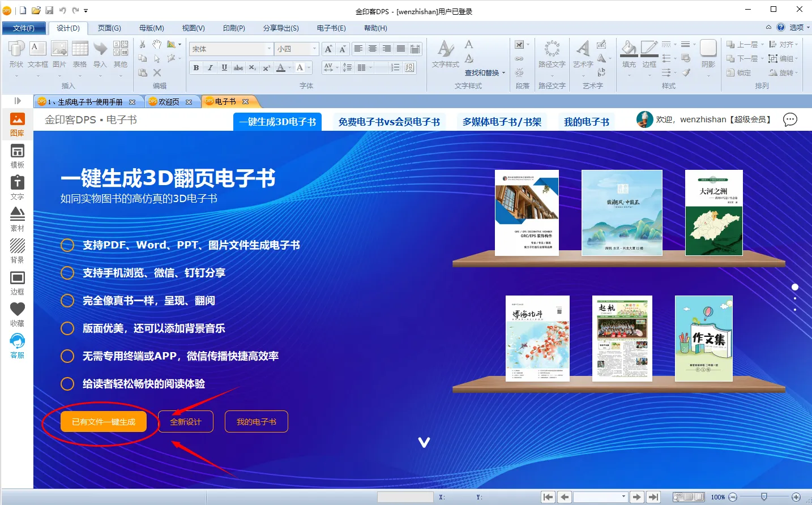Open the 模板 templates sidebar panel
Viewport: 812px width, 505px height.
(17, 156)
